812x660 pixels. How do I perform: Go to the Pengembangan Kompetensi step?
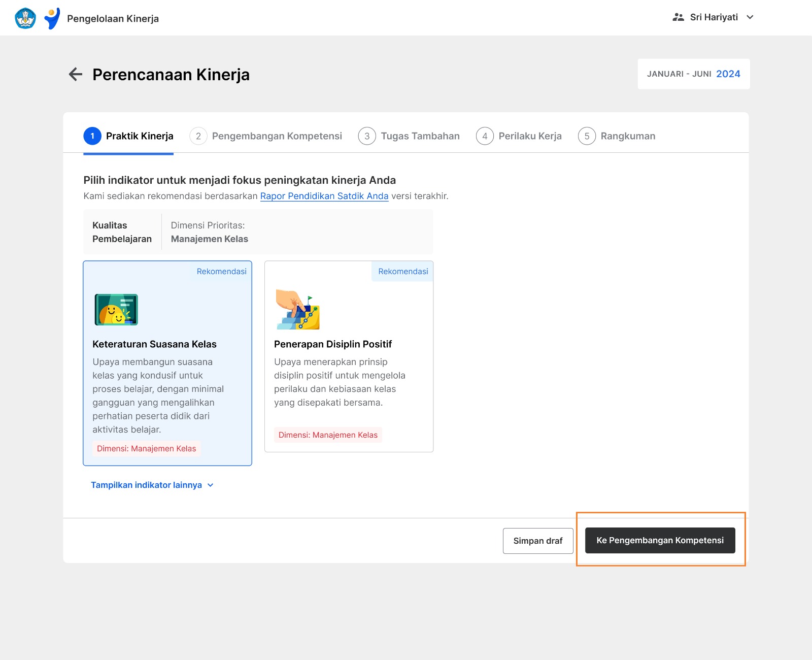[266, 136]
